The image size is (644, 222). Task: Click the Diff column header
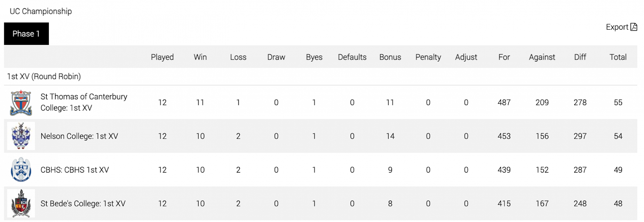point(580,57)
